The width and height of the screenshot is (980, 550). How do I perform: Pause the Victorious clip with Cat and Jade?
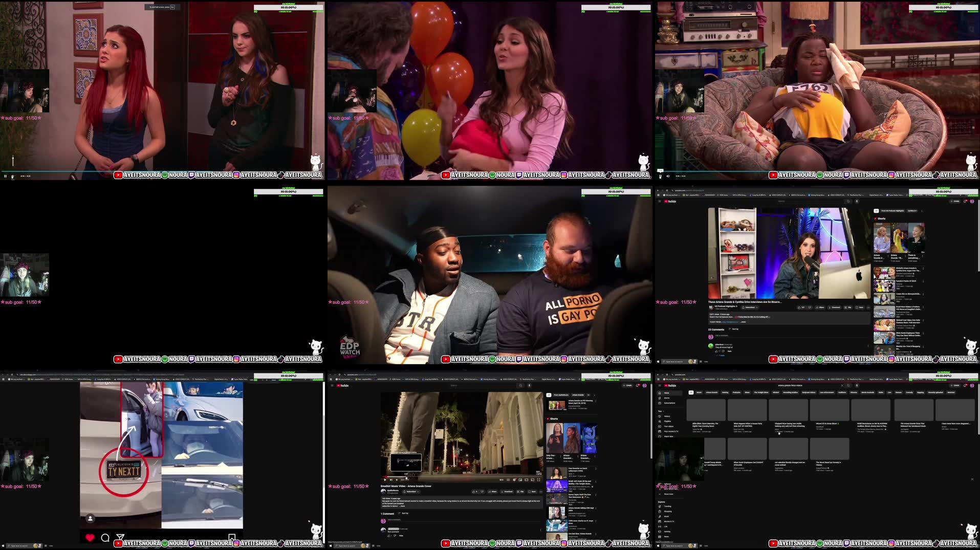pos(5,176)
